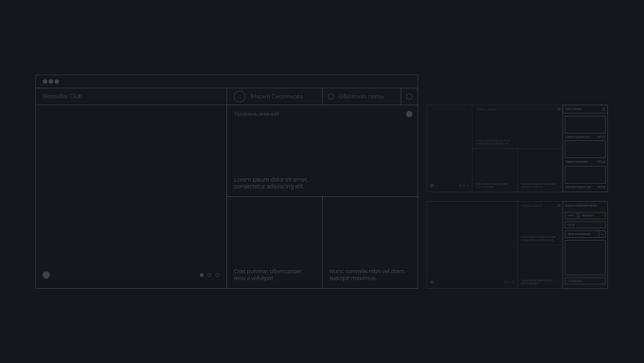The height and width of the screenshot is (363, 644).
Task: Click the Email field in feedback form
Action: click(x=585, y=225)
